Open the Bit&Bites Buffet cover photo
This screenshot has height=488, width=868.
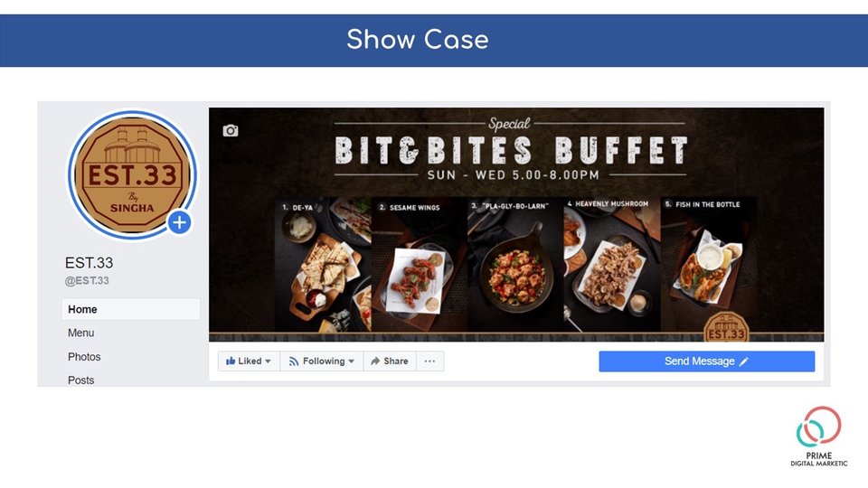(516, 224)
